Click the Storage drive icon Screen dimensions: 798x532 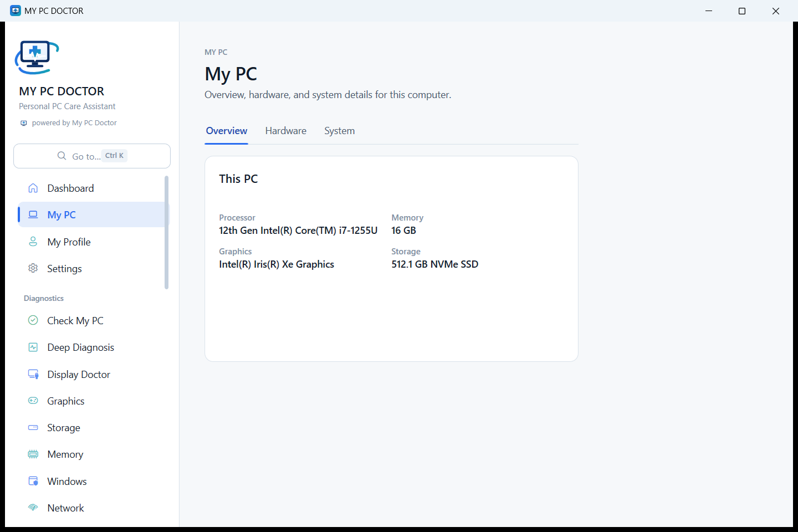pyautogui.click(x=33, y=427)
